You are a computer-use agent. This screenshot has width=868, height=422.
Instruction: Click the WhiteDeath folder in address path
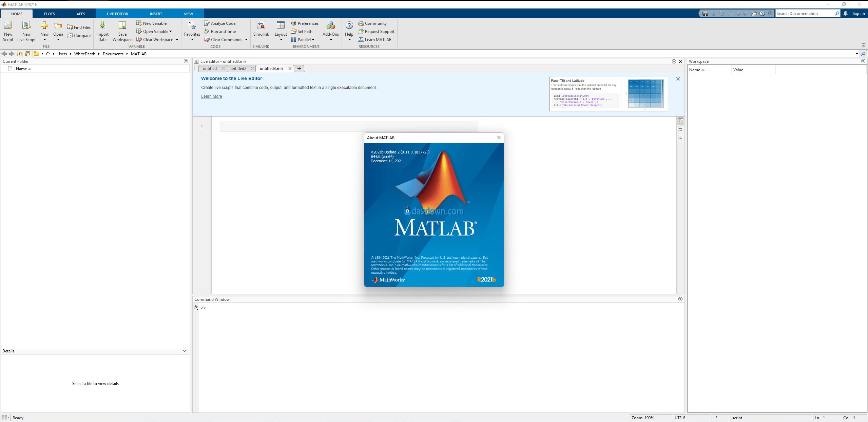click(85, 54)
